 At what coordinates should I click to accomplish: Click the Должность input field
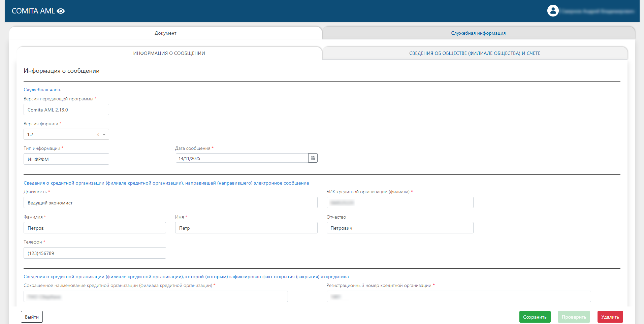click(x=170, y=203)
